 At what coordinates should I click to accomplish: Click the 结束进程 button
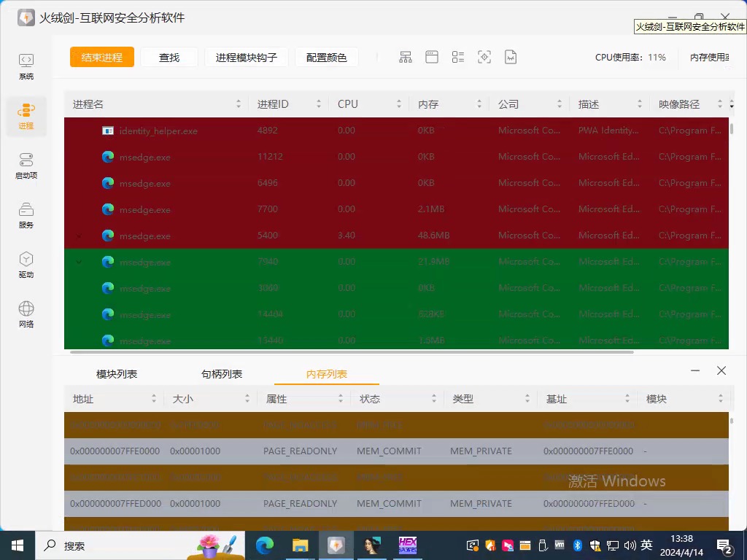click(102, 57)
